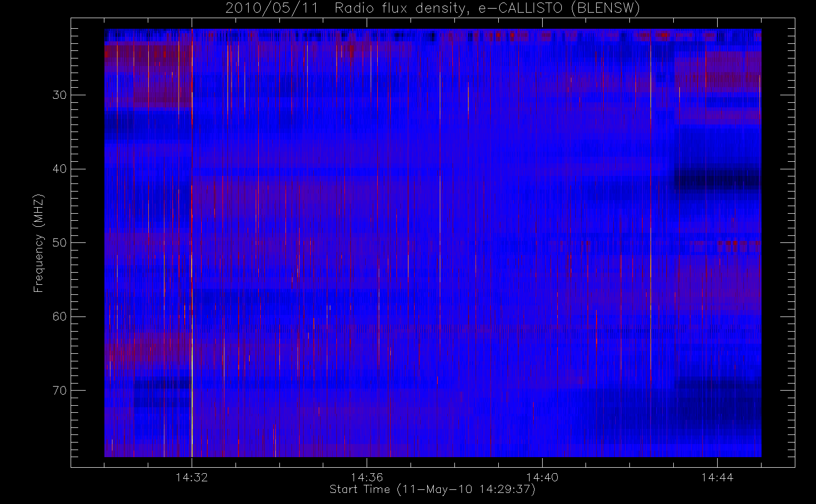
Task: Click the 50 MHz frequency tick label
Action: point(60,242)
